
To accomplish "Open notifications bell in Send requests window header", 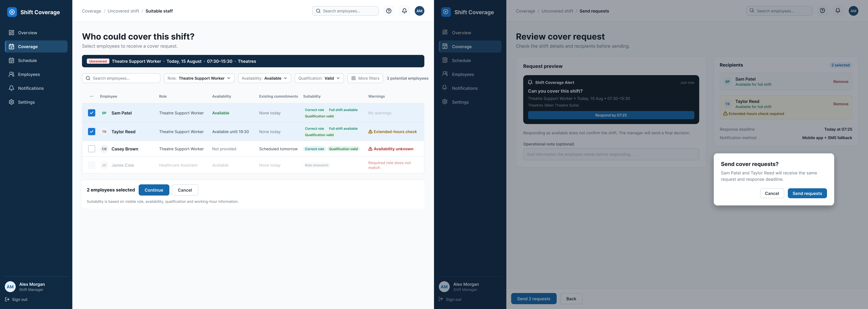I will 838,11.
